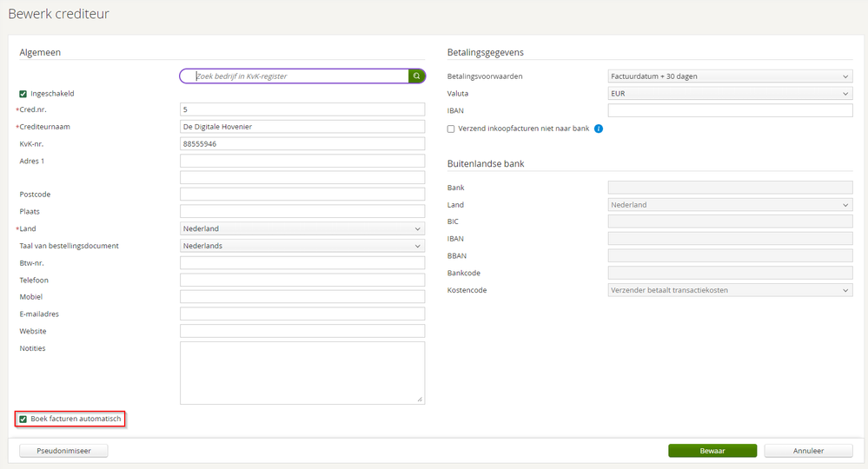The width and height of the screenshot is (868, 469).
Task: Click into the IBAN field under Betalingsgegevens
Action: coord(730,110)
